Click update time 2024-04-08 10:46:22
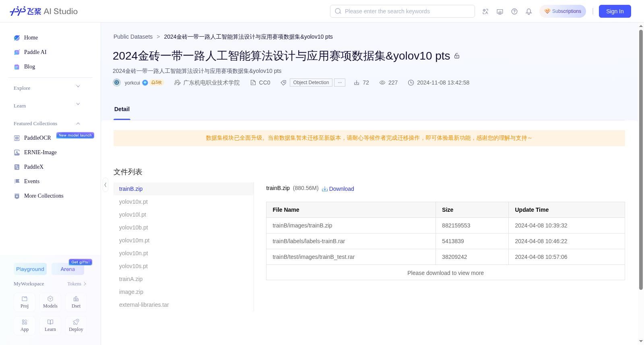This screenshot has width=644, height=345. (x=541, y=241)
